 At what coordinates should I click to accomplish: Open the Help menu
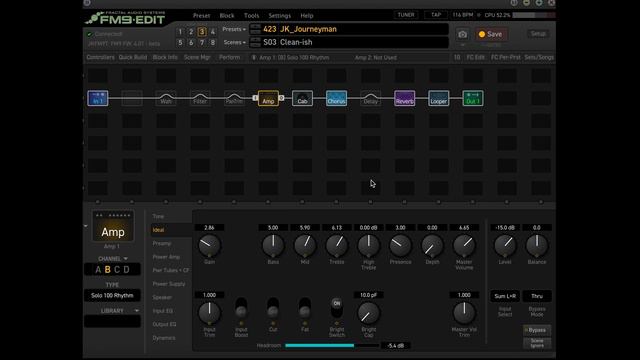click(307, 16)
